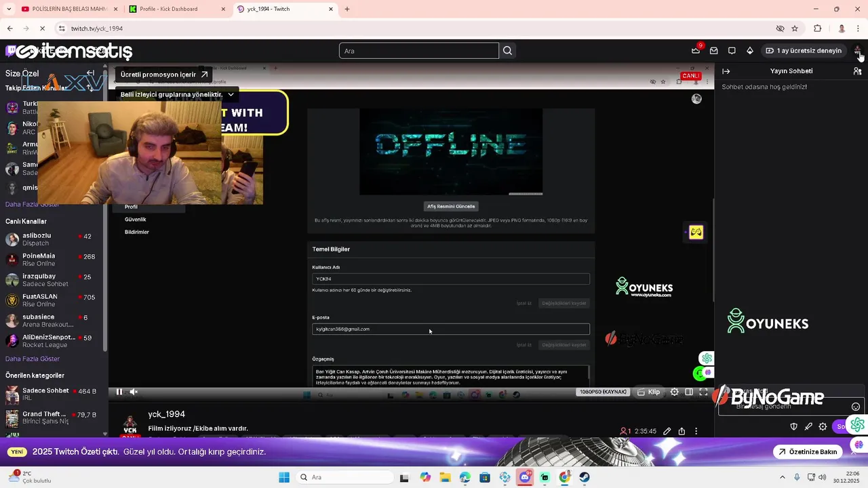Open the user profile avatar menu
Screen dimensions: 868x488
(x=858, y=50)
